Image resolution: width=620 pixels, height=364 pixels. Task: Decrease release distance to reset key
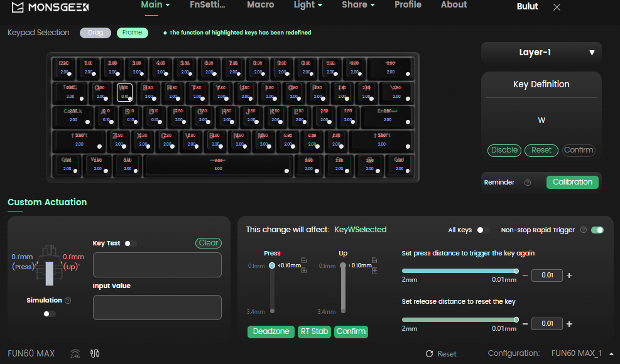pyautogui.click(x=525, y=324)
